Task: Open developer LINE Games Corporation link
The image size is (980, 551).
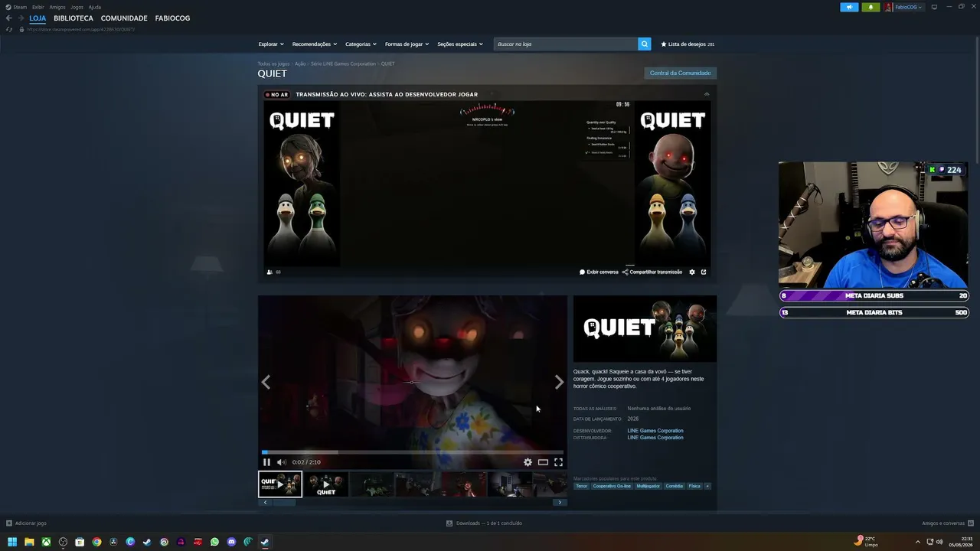Action: [655, 431]
